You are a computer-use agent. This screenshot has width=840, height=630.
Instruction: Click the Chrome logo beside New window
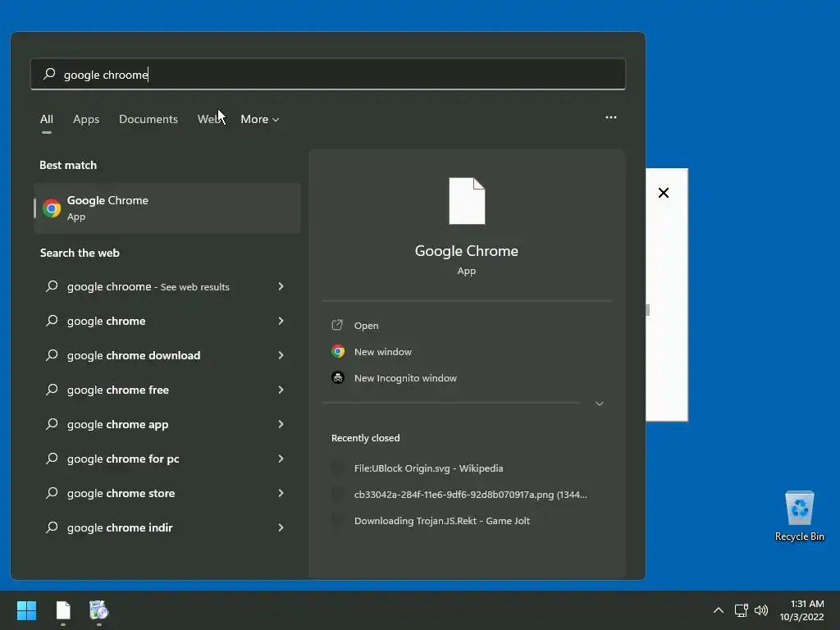[337, 351]
